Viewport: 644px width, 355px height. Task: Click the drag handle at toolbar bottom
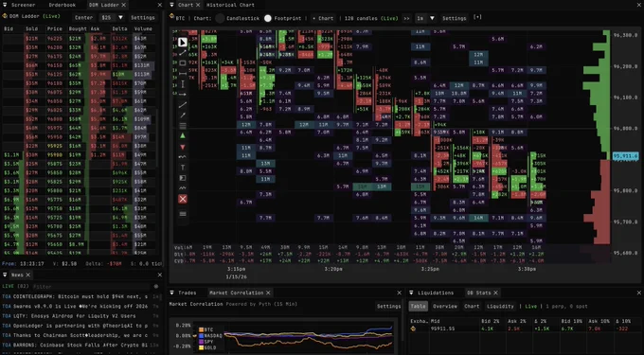(x=183, y=214)
